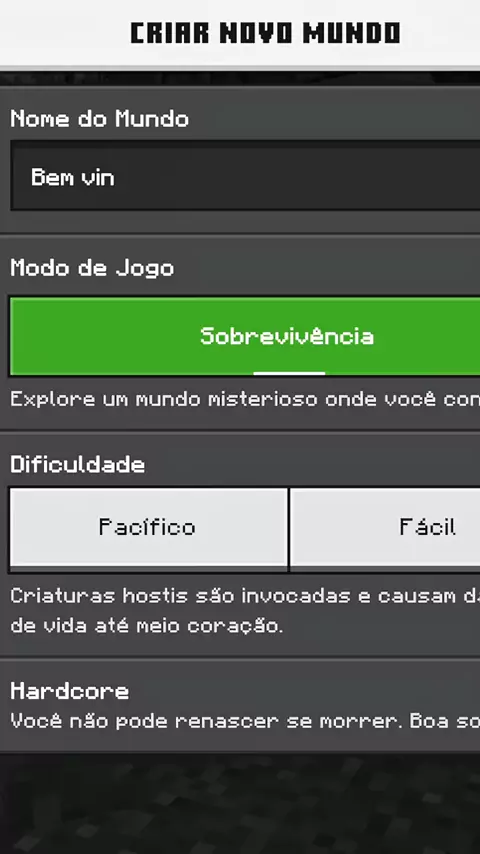Click the "Criar Novo Mundo" header title
480x854 pixels.
tap(265, 33)
